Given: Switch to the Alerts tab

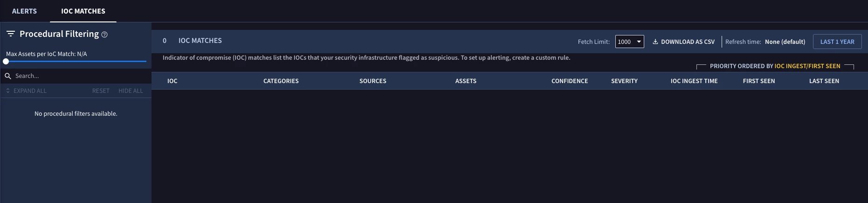Looking at the screenshot, I should pos(24,11).
